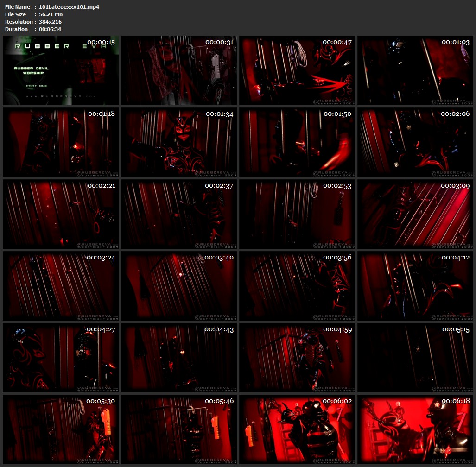Image resolution: width=476 pixels, height=467 pixels.
Task: Pick the frame labeled 00:04:12
Action: [x=415, y=286]
